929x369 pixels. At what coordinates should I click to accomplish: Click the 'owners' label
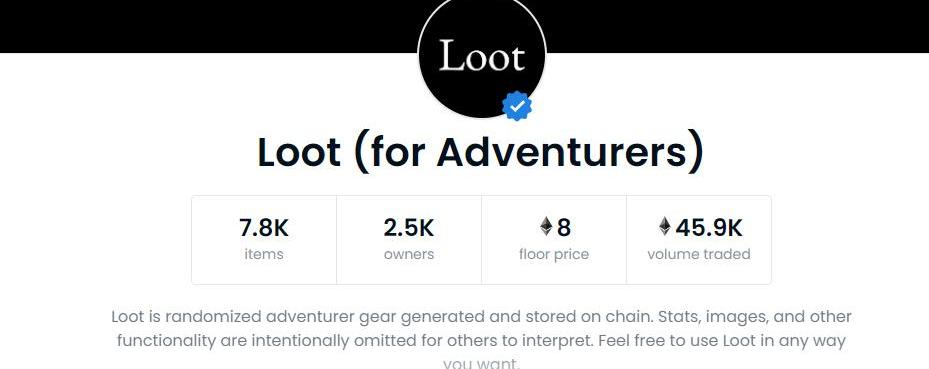[409, 255]
